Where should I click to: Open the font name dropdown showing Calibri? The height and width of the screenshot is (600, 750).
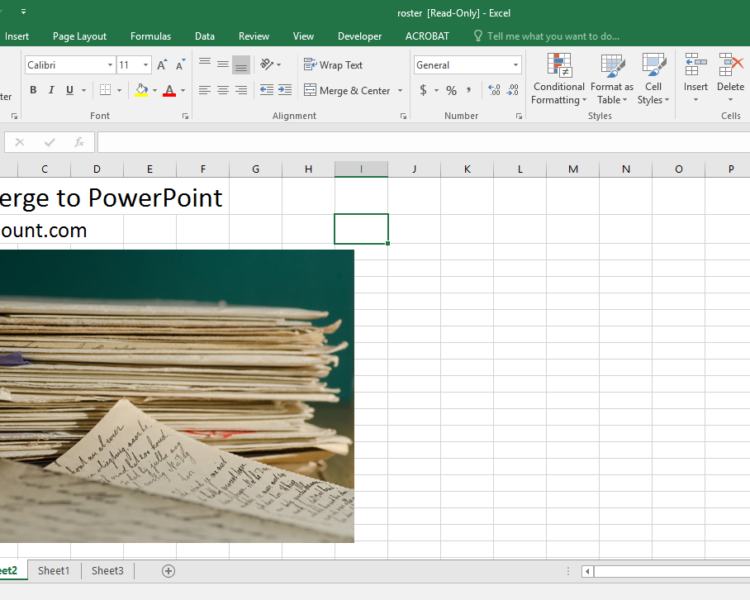[110, 65]
